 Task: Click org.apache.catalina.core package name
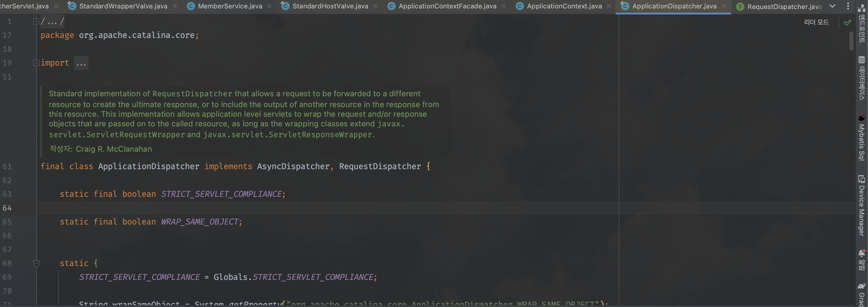pyautogui.click(x=136, y=35)
